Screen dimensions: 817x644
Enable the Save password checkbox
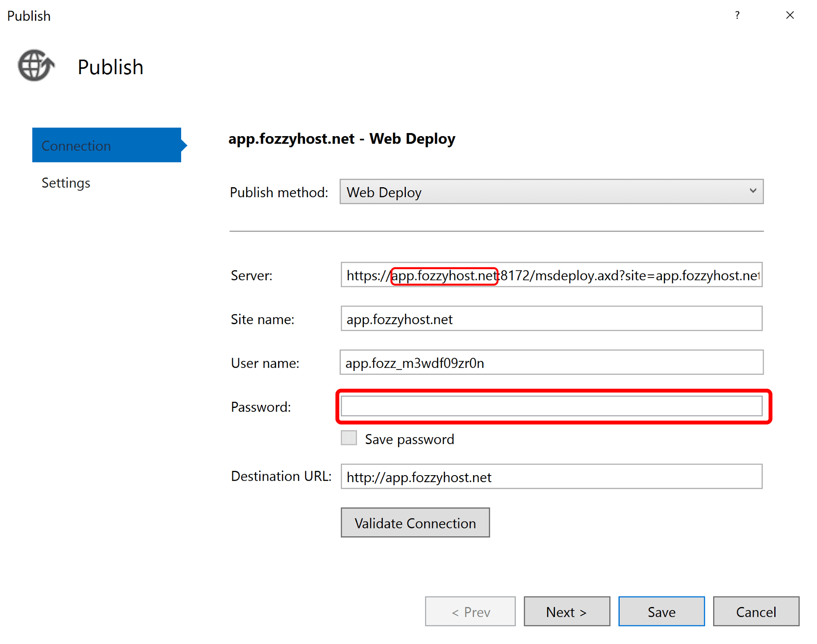(x=349, y=438)
